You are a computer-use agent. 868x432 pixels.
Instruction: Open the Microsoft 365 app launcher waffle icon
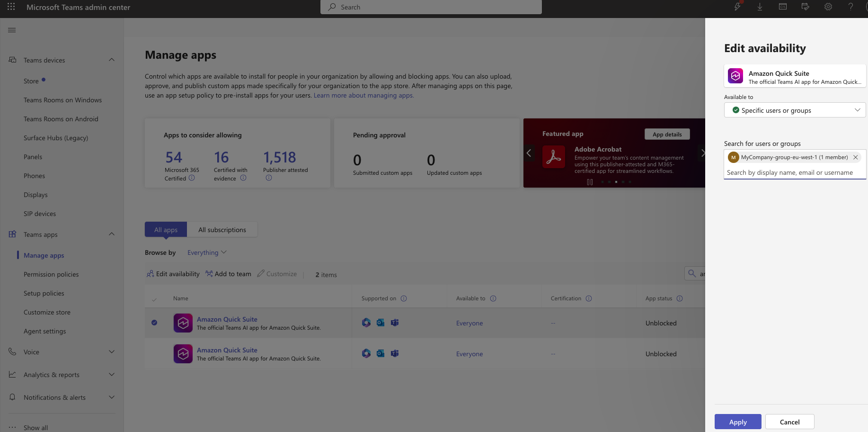11,7
